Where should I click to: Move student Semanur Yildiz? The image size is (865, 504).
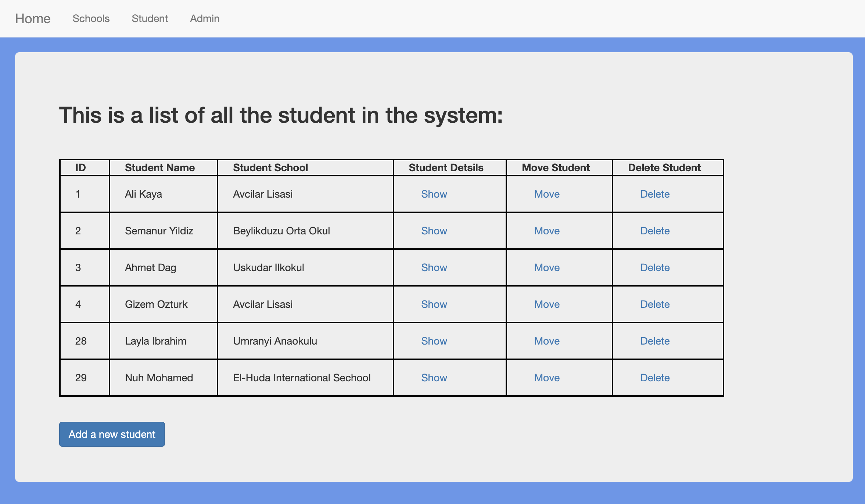click(546, 231)
